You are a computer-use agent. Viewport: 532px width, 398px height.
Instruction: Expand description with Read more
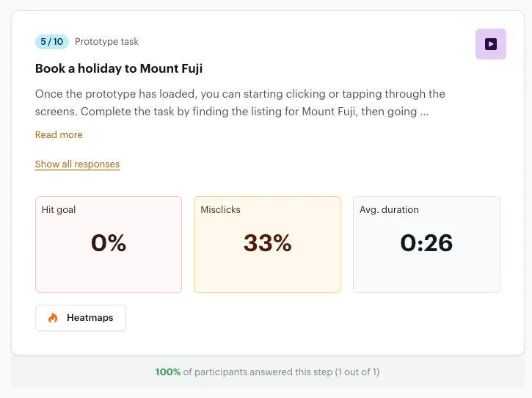click(59, 134)
